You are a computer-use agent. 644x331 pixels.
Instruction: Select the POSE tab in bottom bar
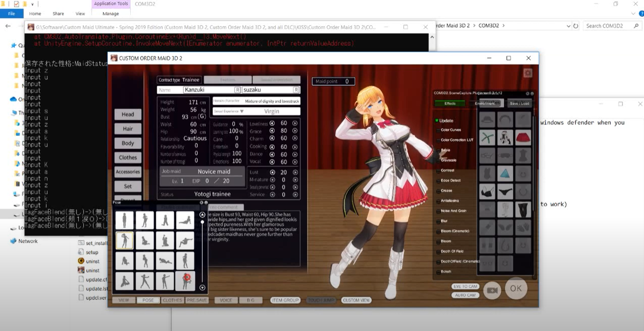point(148,300)
